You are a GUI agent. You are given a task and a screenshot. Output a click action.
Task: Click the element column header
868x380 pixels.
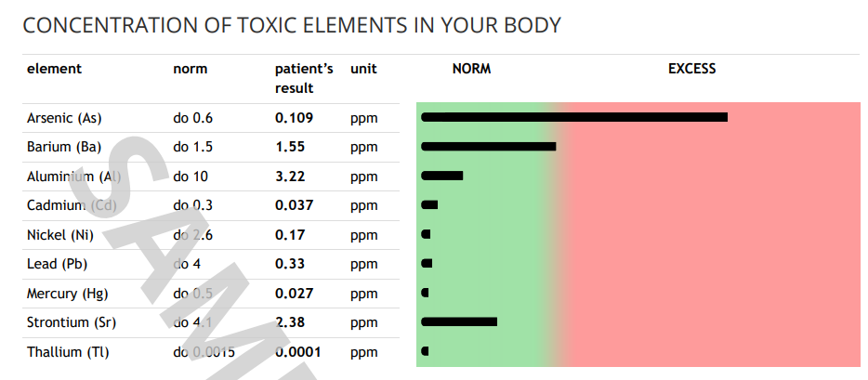pyautogui.click(x=54, y=69)
